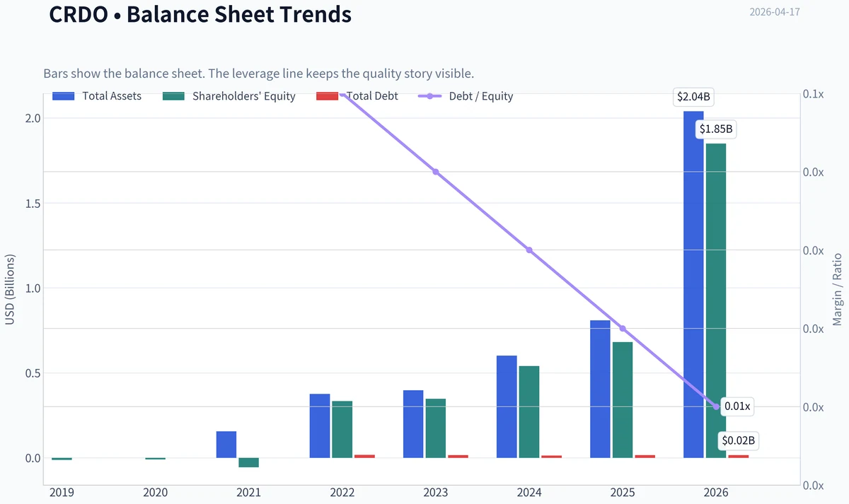Click the 2026 x-axis label
The width and height of the screenshot is (849, 504).
(x=716, y=493)
